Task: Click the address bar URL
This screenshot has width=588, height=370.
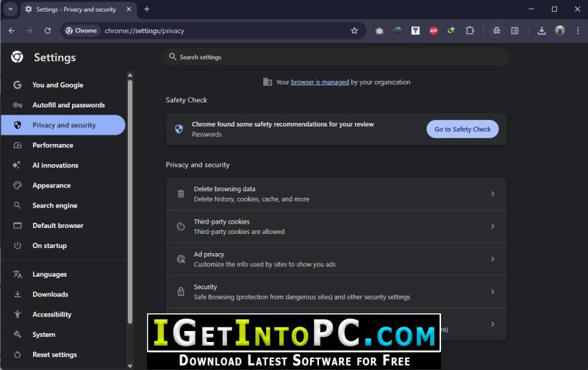Action: [144, 31]
